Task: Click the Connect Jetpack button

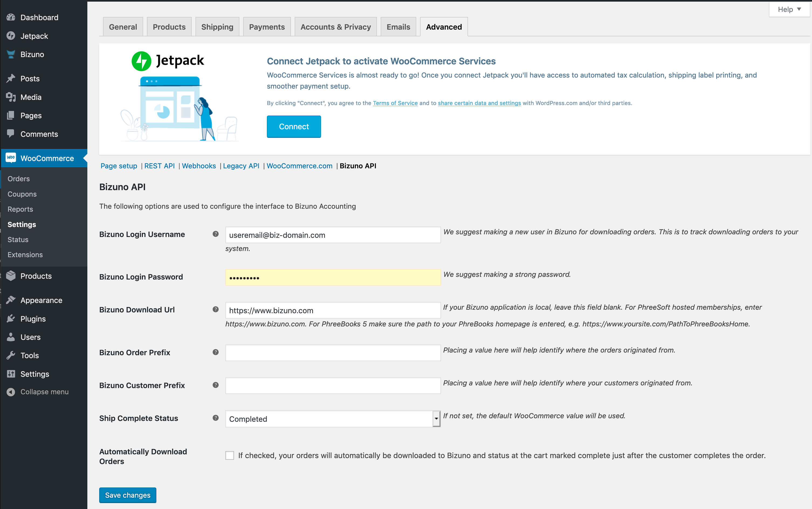Action: pyautogui.click(x=293, y=127)
